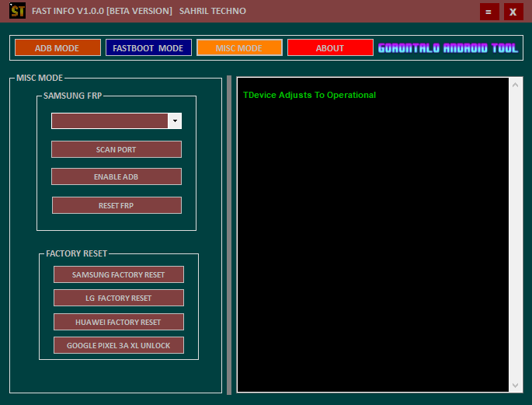Click the MISC MODE group label
The width and height of the screenshot is (532, 405).
[40, 78]
